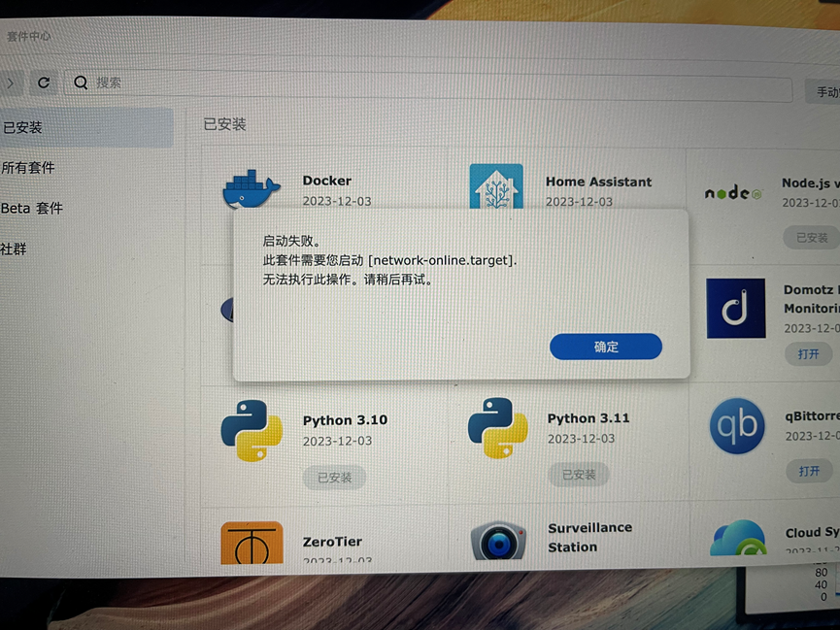The width and height of the screenshot is (840, 630).
Task: Open the Home Assistant package icon
Action: click(495, 187)
